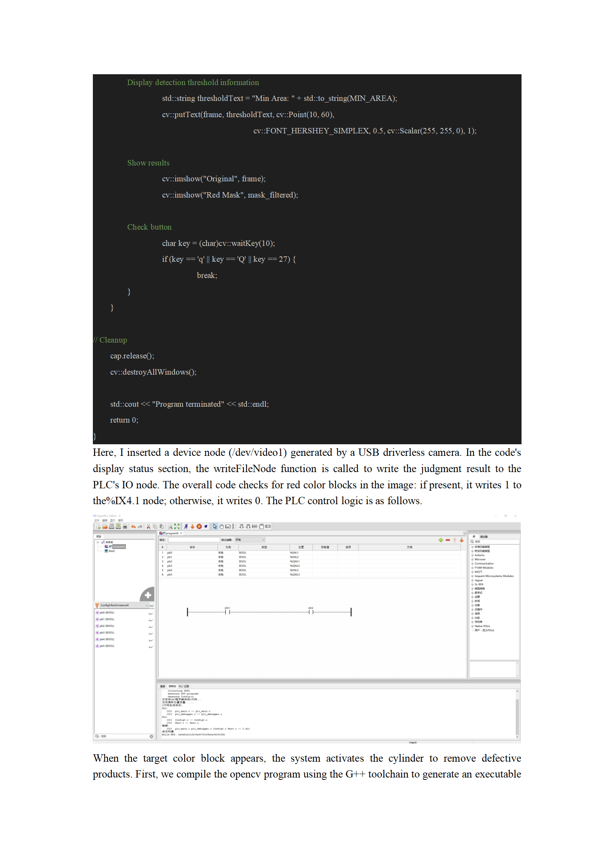Viewport: 614px width, 868px height.
Task: Toggle debug glasses for pb3 (BOOL)
Action: [x=151, y=633]
